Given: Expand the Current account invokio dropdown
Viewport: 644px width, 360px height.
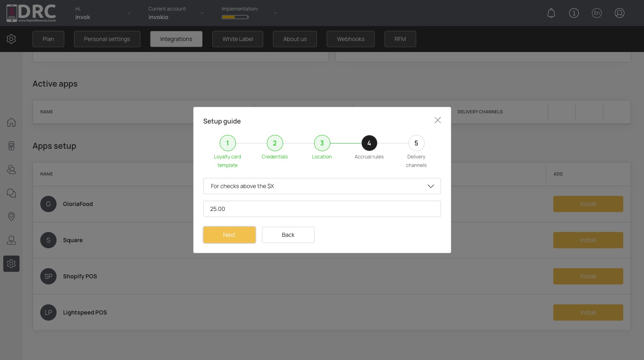Looking at the screenshot, I should click(x=176, y=13).
